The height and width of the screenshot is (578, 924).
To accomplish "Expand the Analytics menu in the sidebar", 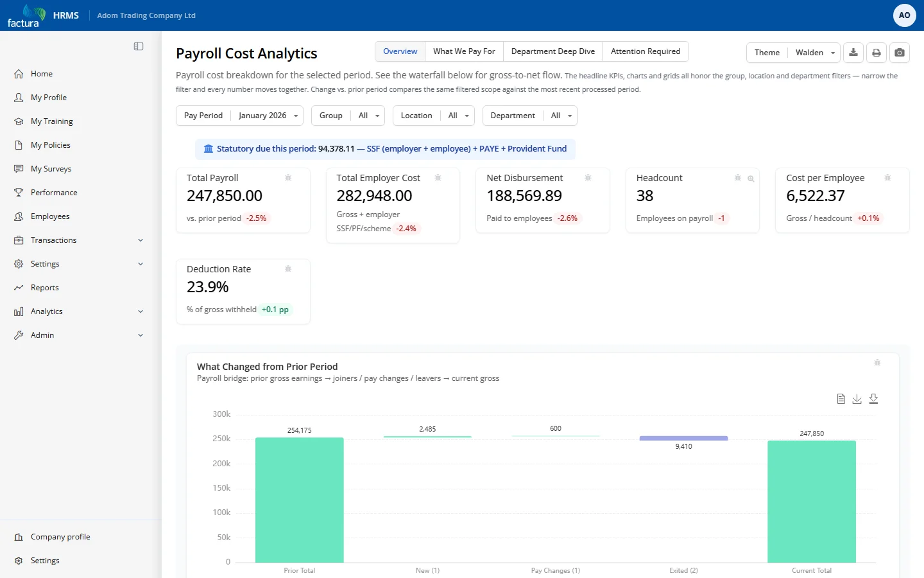I will (x=78, y=311).
